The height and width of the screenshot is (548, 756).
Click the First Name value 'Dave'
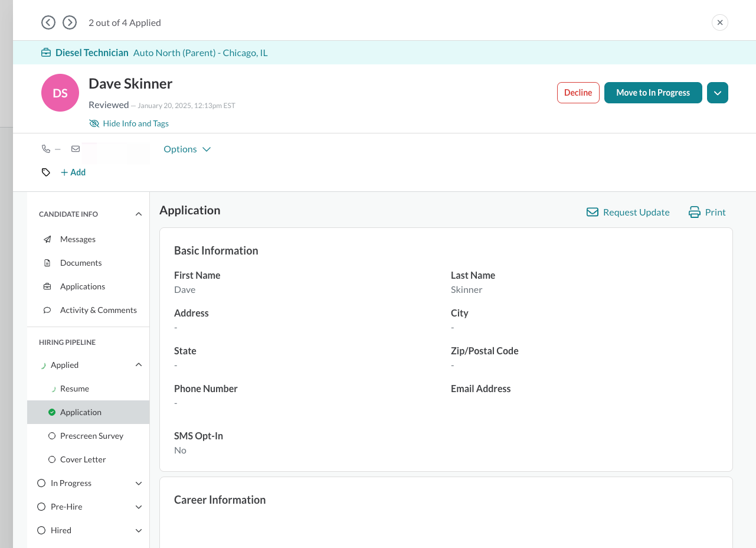tap(185, 289)
